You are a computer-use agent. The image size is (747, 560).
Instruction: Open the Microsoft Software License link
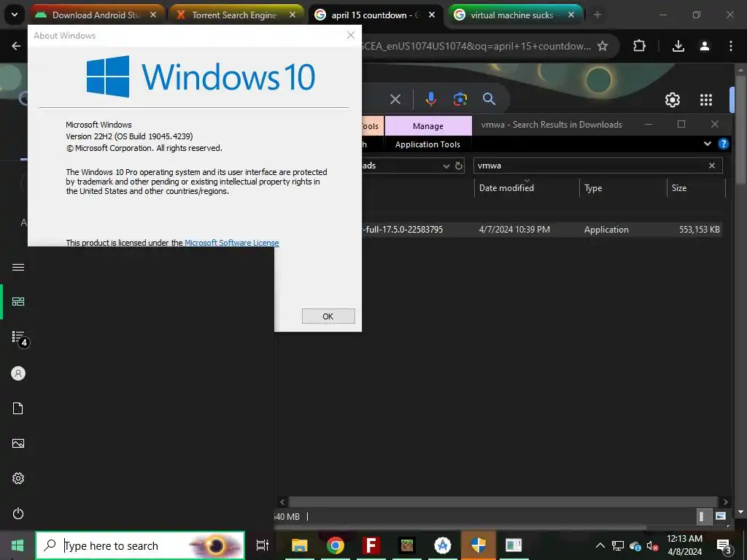coord(231,243)
